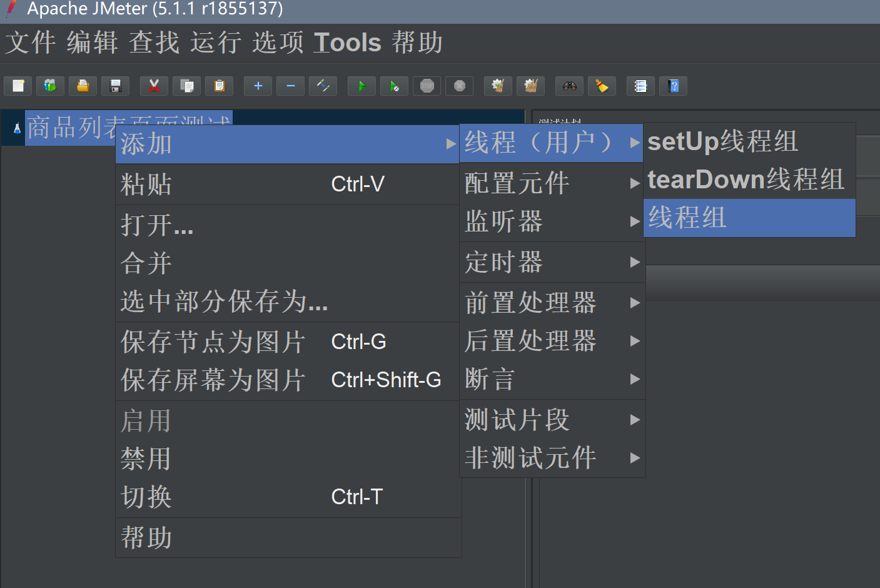Open the 文件 menu
Viewport: 880px width, 588px height.
pyautogui.click(x=31, y=43)
